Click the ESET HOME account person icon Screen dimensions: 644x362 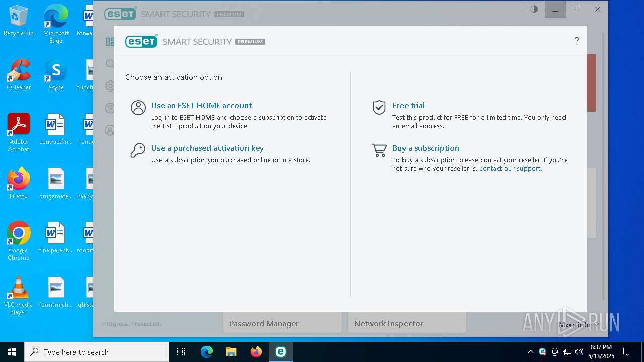coord(138,108)
